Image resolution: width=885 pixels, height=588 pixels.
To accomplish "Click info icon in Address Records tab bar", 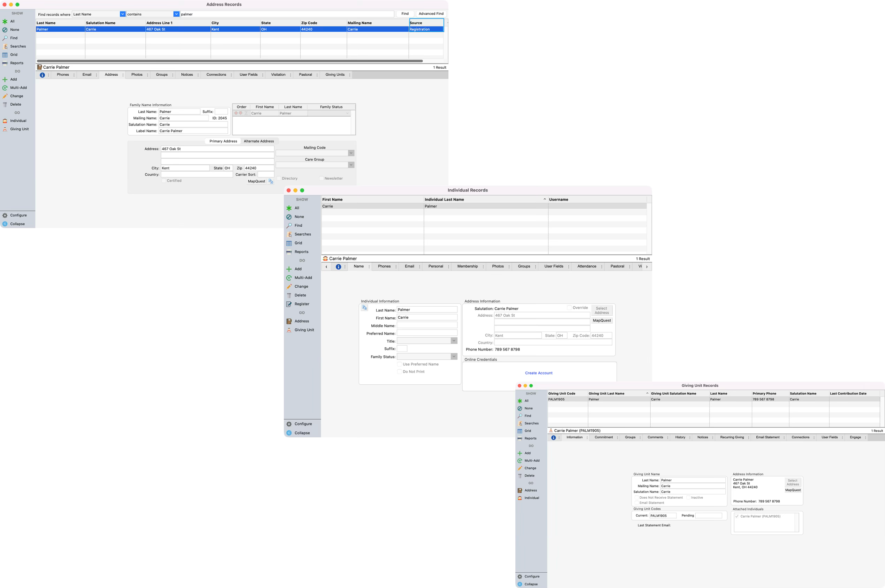I will [42, 75].
